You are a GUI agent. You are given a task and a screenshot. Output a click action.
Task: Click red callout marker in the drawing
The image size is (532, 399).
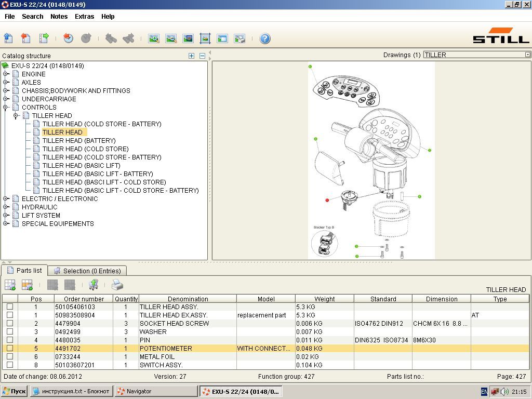pyautogui.click(x=327, y=200)
